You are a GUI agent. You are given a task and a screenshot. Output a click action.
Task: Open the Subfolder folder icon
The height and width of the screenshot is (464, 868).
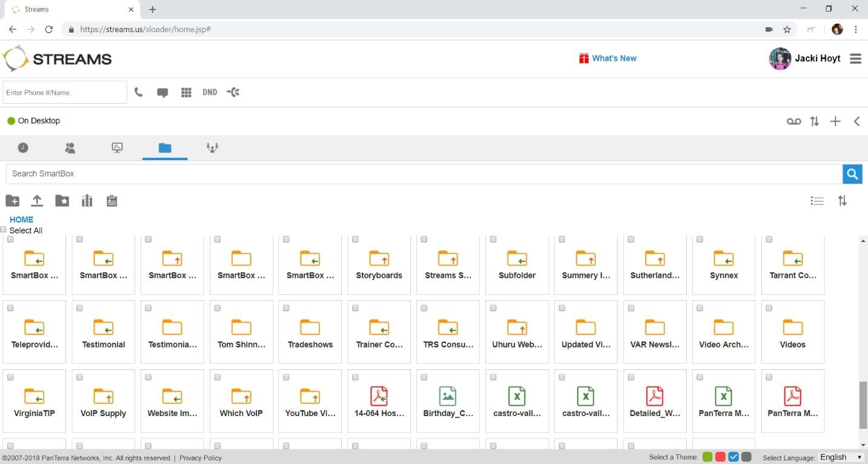tap(517, 258)
